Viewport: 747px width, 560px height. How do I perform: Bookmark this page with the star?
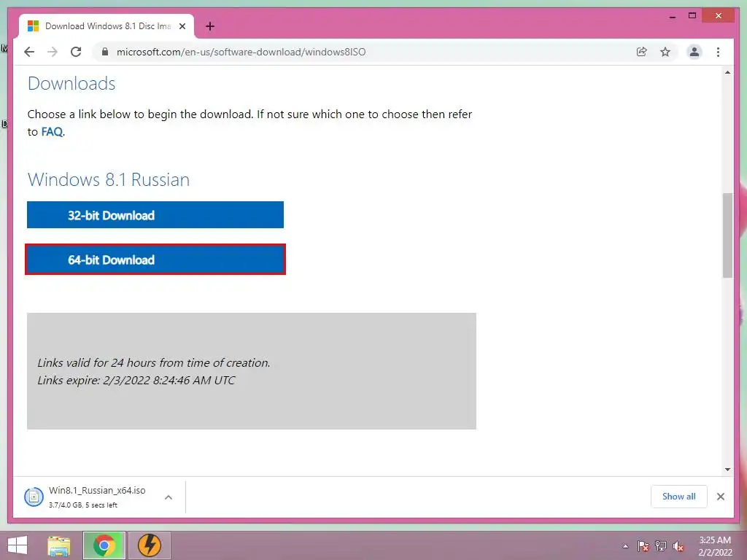pos(665,52)
